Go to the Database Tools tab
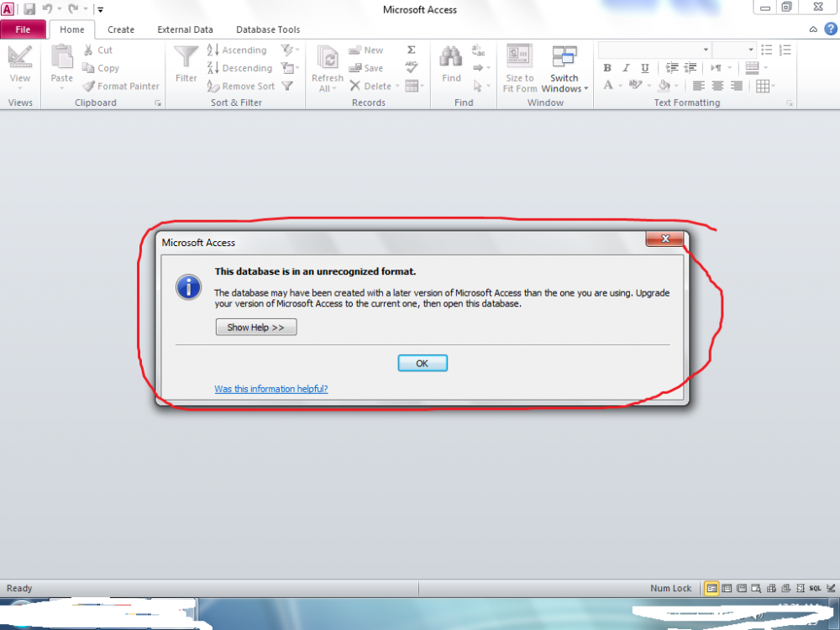Viewport: 840px width, 630px height. pos(268,29)
